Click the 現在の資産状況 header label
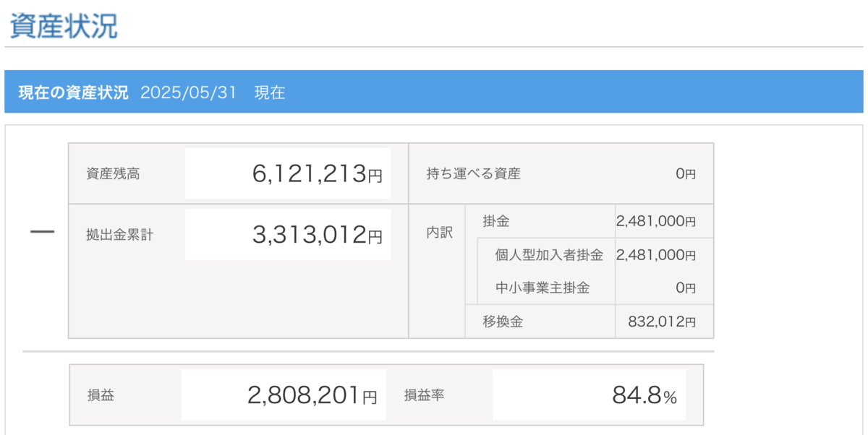 (73, 92)
